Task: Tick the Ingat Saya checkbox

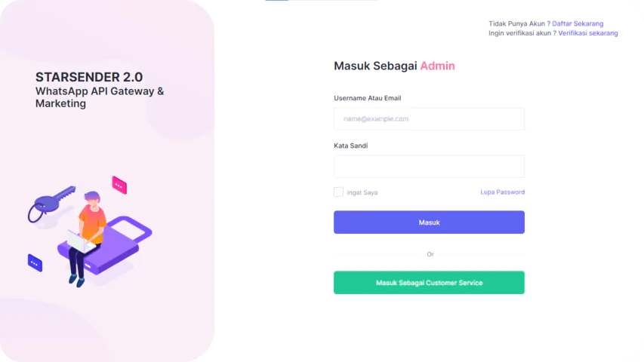Action: [338, 192]
